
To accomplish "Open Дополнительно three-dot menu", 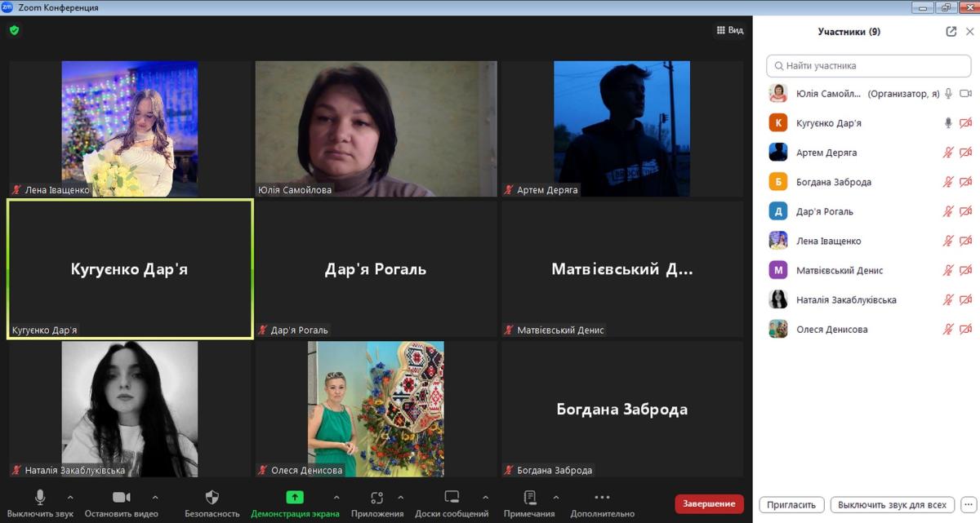I will coord(602,498).
